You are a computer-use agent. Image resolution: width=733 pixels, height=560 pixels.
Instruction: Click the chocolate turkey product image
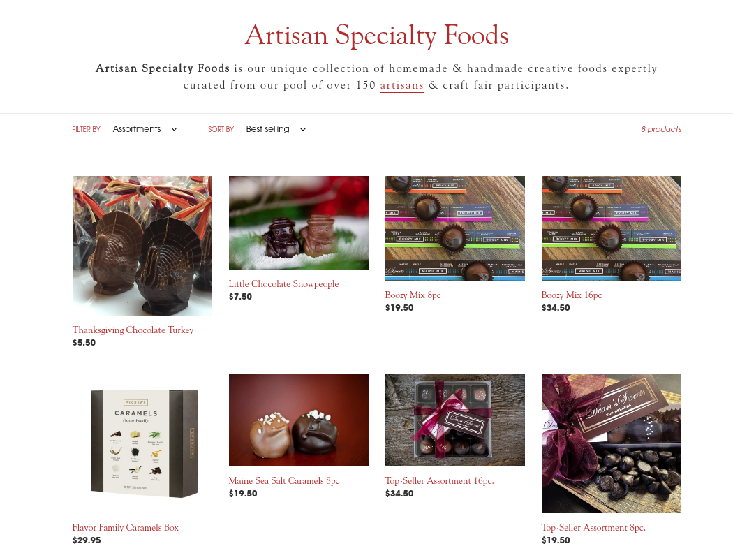[x=142, y=245]
